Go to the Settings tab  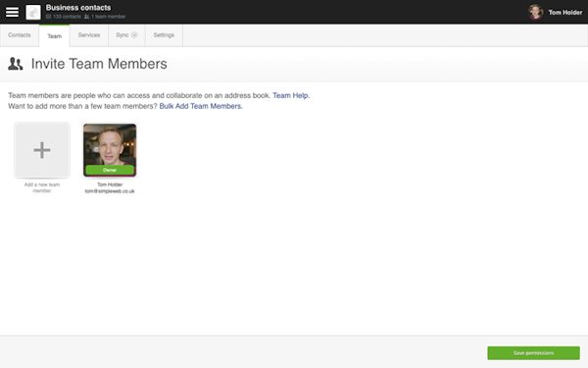[x=164, y=35]
